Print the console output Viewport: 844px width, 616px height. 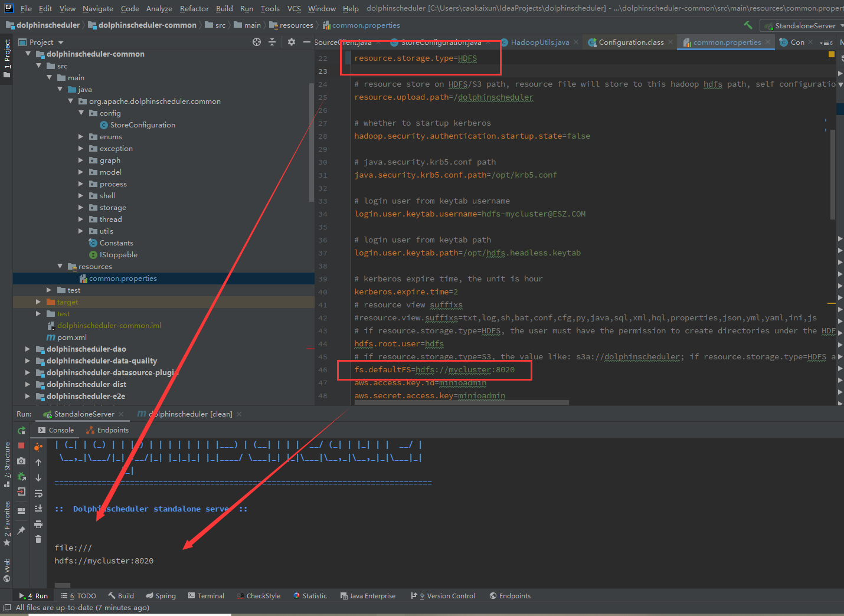coord(38,524)
